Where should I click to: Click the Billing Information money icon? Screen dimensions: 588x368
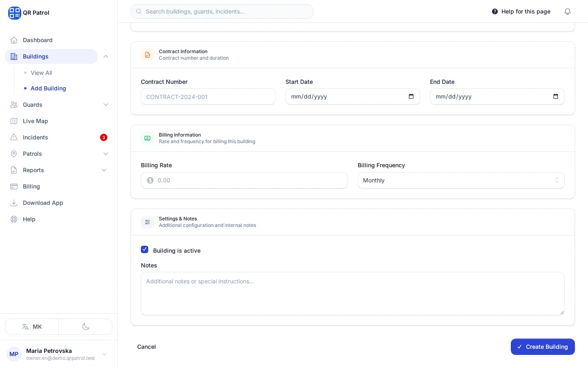pyautogui.click(x=147, y=138)
